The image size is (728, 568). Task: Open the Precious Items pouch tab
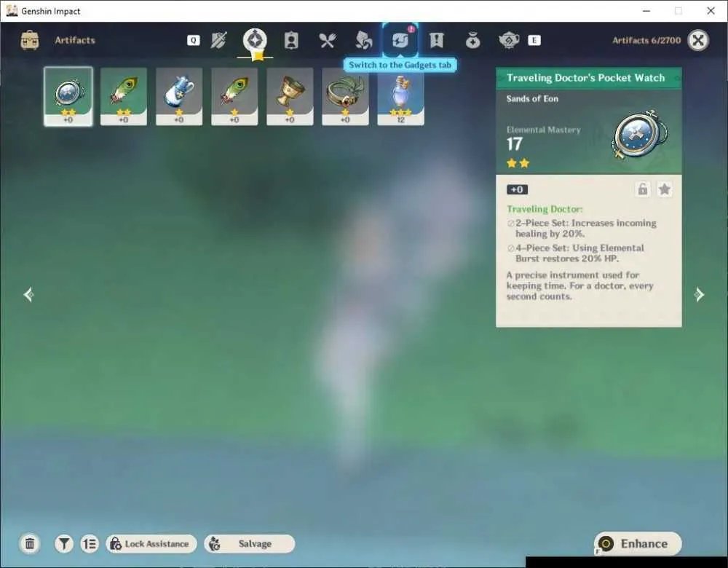point(472,41)
